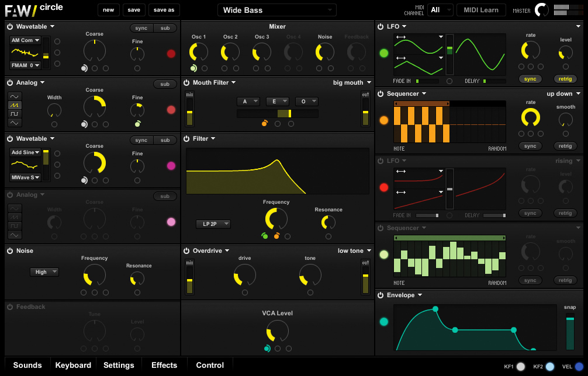Click the orange Sequencer modulation source circle
The width and height of the screenshot is (588, 376).
[384, 120]
